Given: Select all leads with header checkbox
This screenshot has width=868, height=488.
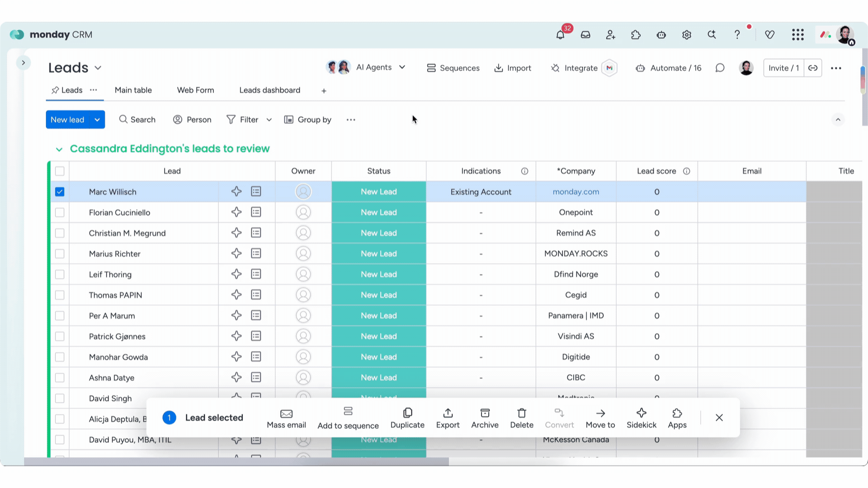Looking at the screenshot, I should tap(60, 171).
